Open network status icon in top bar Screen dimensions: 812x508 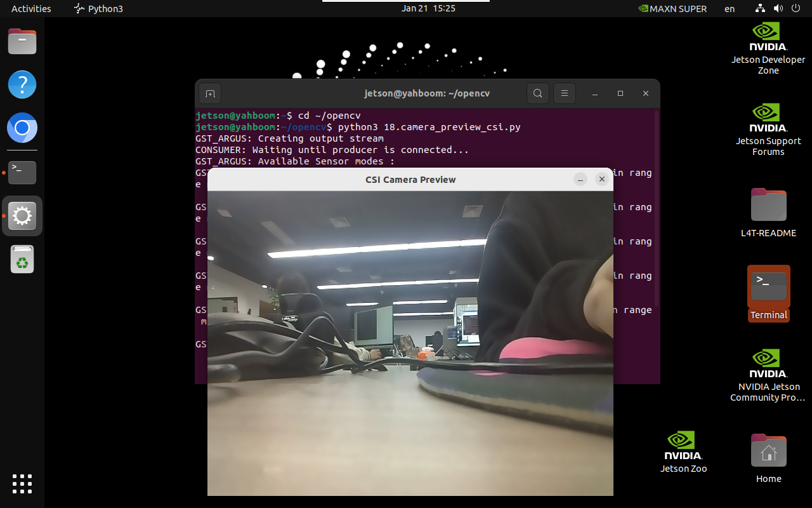click(760, 9)
